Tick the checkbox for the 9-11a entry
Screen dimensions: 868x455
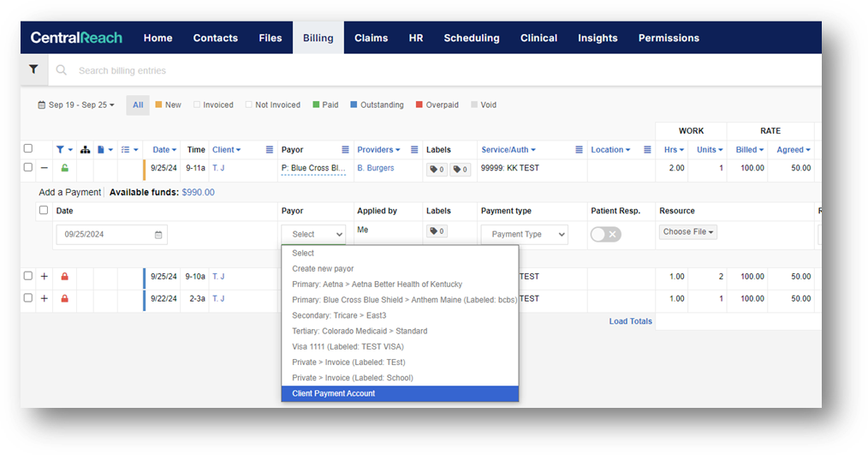28,167
